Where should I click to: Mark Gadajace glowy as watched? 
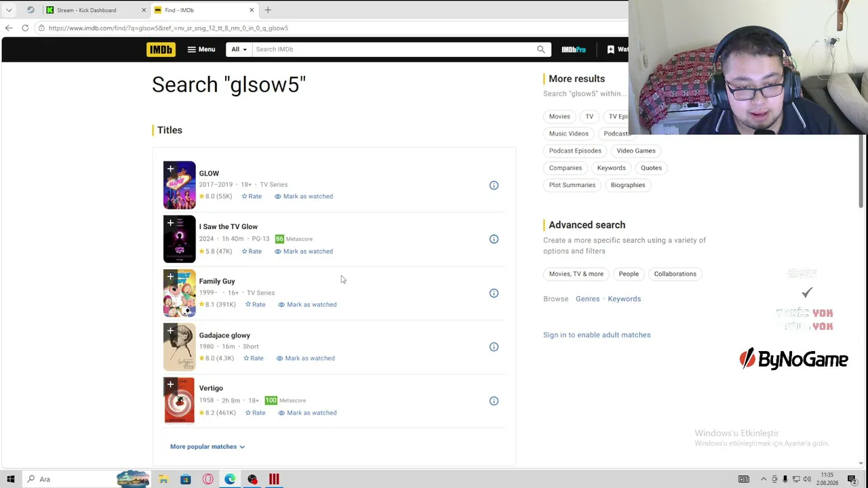tap(305, 359)
